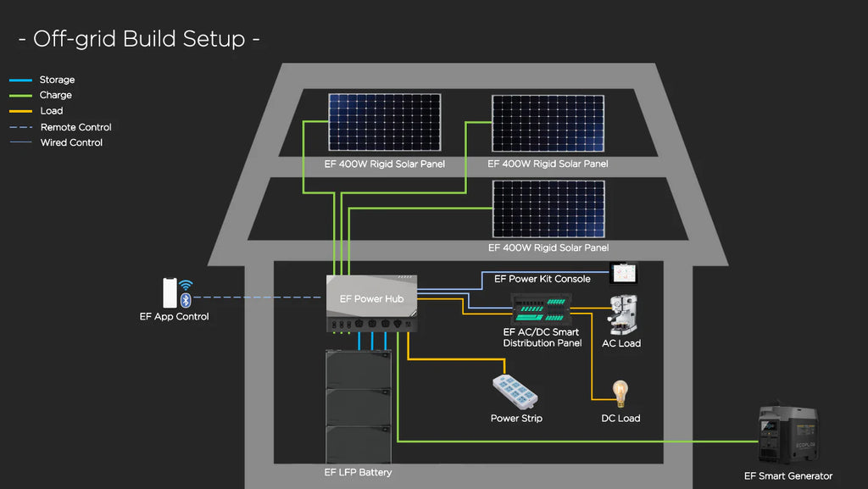Click the 'EF LFP Battery' label

pyautogui.click(x=358, y=472)
